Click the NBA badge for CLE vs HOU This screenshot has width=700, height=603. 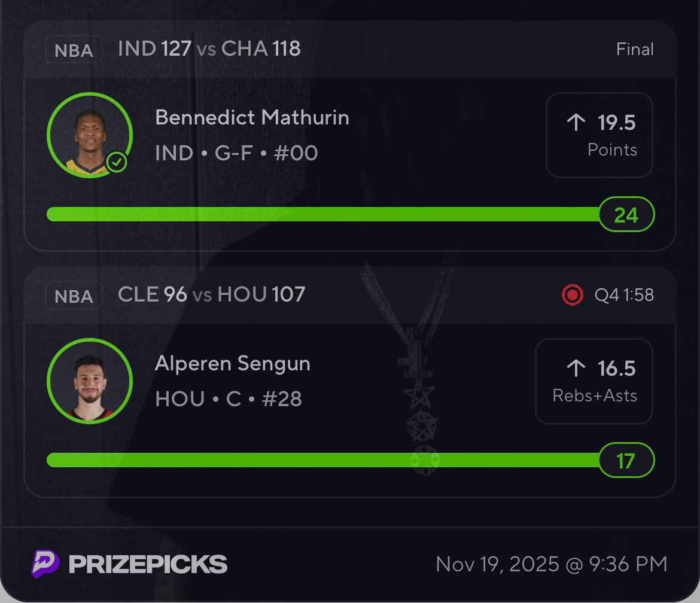(x=74, y=296)
